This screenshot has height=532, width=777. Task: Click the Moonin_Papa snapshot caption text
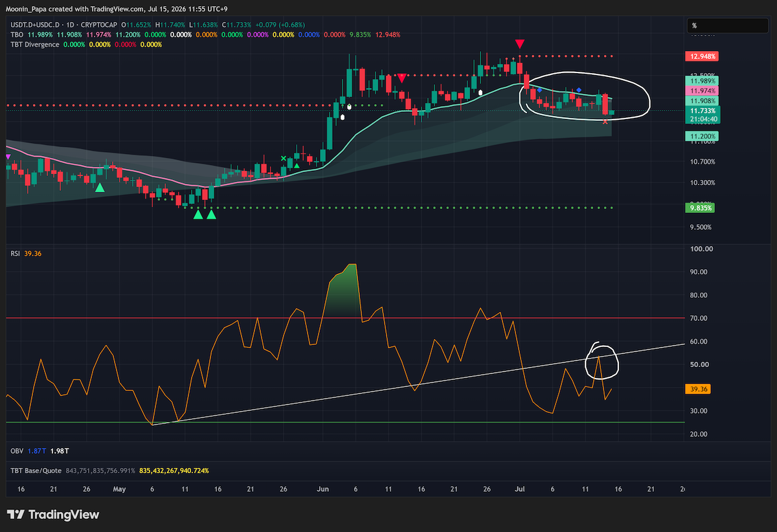(x=117, y=8)
